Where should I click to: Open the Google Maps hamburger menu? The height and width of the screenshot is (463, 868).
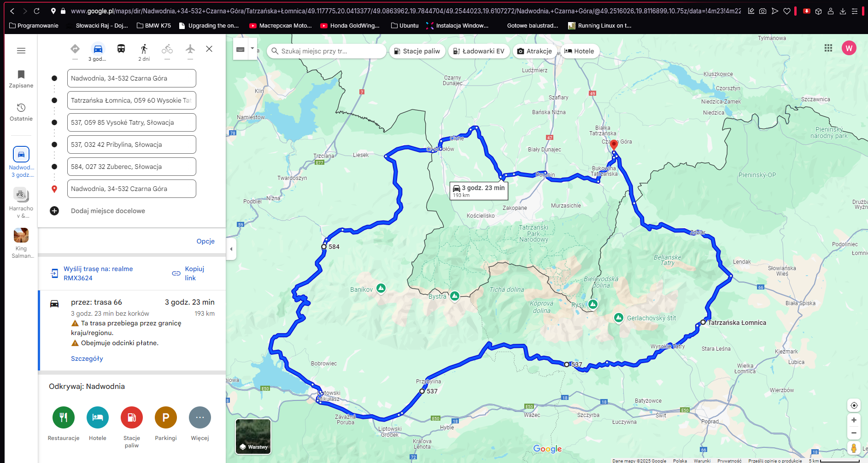pyautogui.click(x=21, y=51)
